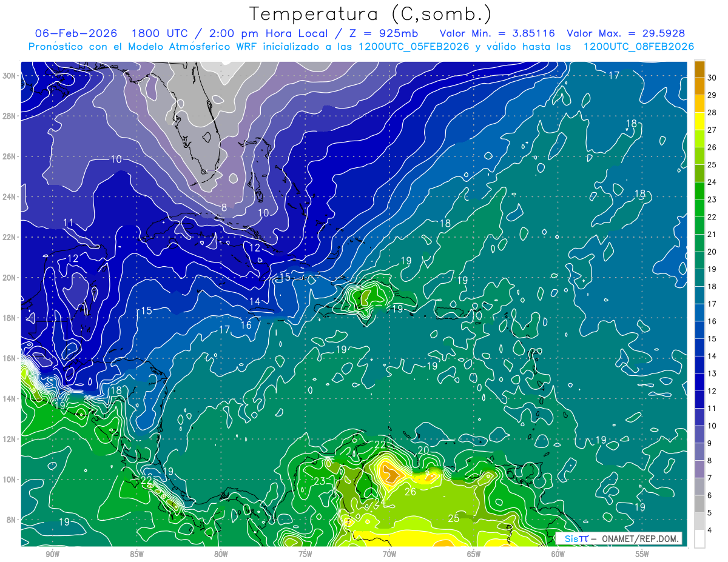Click the 65W longitude axis label
The width and height of the screenshot is (728, 562).
pos(474,555)
